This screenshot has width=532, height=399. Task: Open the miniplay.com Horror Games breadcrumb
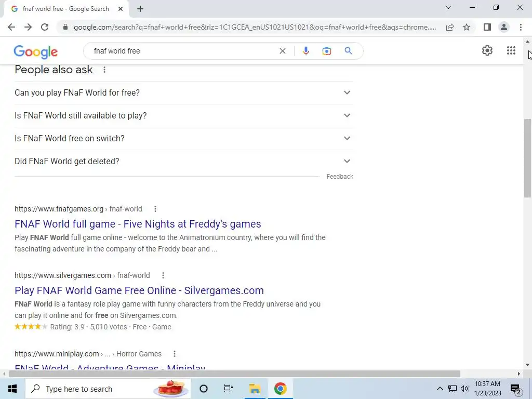(x=88, y=354)
